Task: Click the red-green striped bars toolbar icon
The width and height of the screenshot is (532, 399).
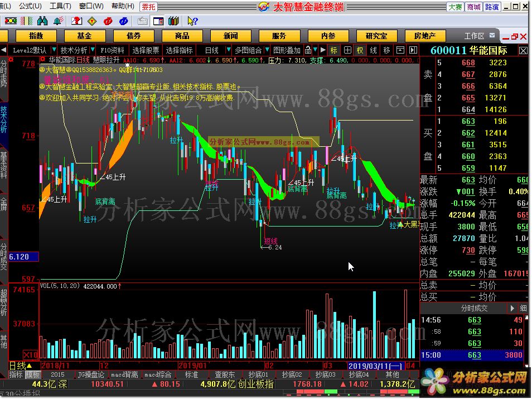Action: click(x=27, y=21)
